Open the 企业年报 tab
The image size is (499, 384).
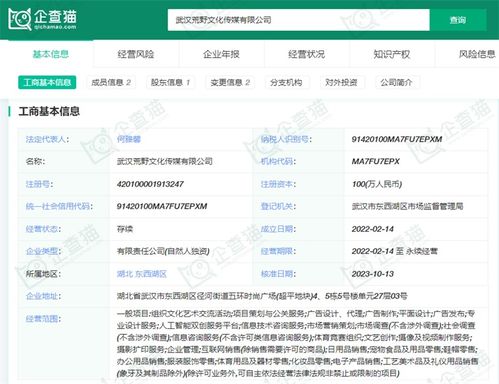[x=221, y=54]
